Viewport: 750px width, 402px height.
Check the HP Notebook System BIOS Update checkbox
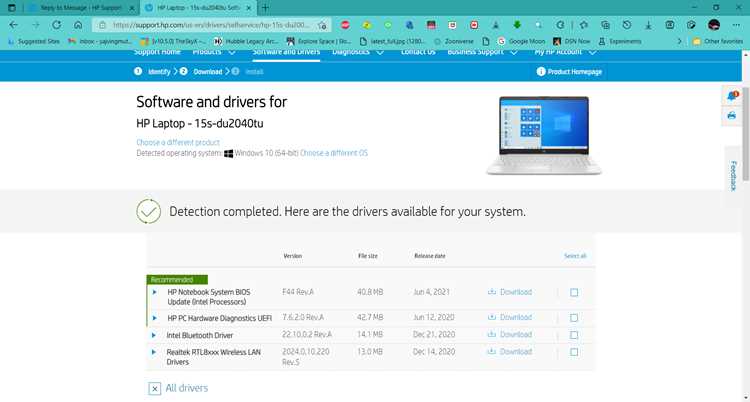click(574, 292)
